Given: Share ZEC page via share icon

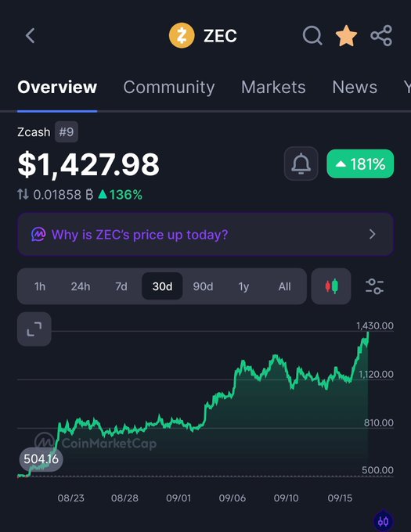Looking at the screenshot, I should 381,35.
